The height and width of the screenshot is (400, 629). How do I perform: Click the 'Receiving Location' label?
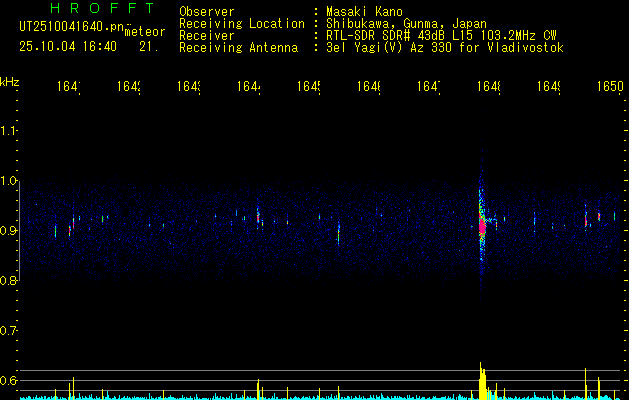point(242,24)
